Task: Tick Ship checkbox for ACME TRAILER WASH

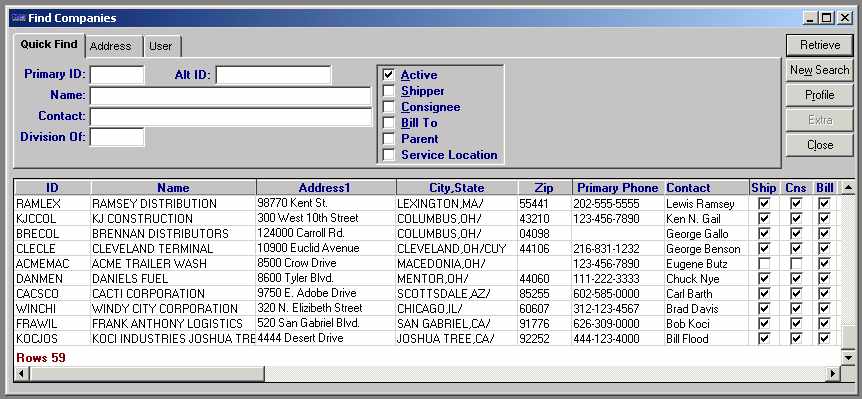Action: click(764, 264)
